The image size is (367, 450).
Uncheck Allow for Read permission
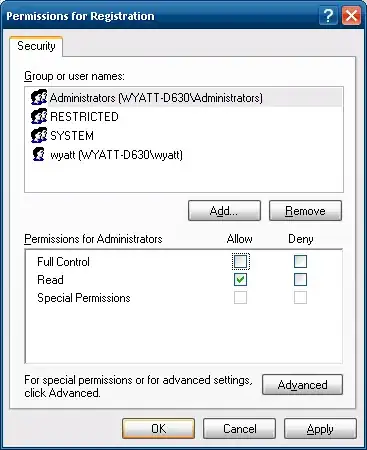coord(240,280)
